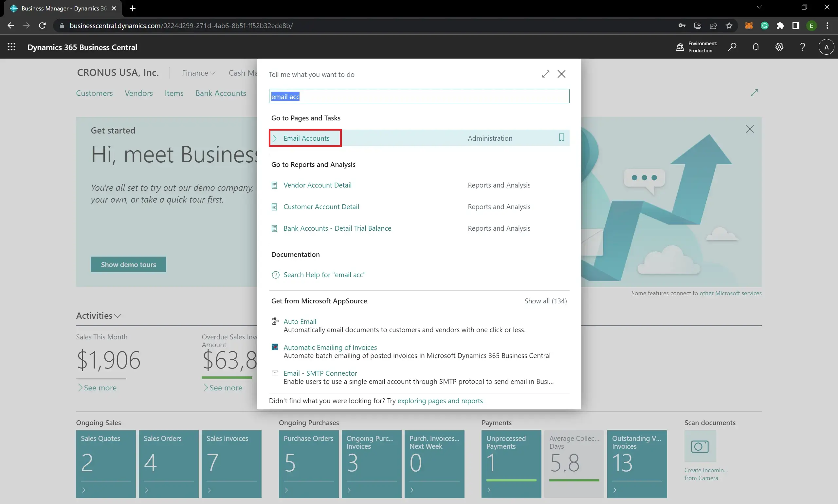Viewport: 838px width, 504px height.
Task: Open the Purchase Orders tile chevron
Action: [286, 490]
